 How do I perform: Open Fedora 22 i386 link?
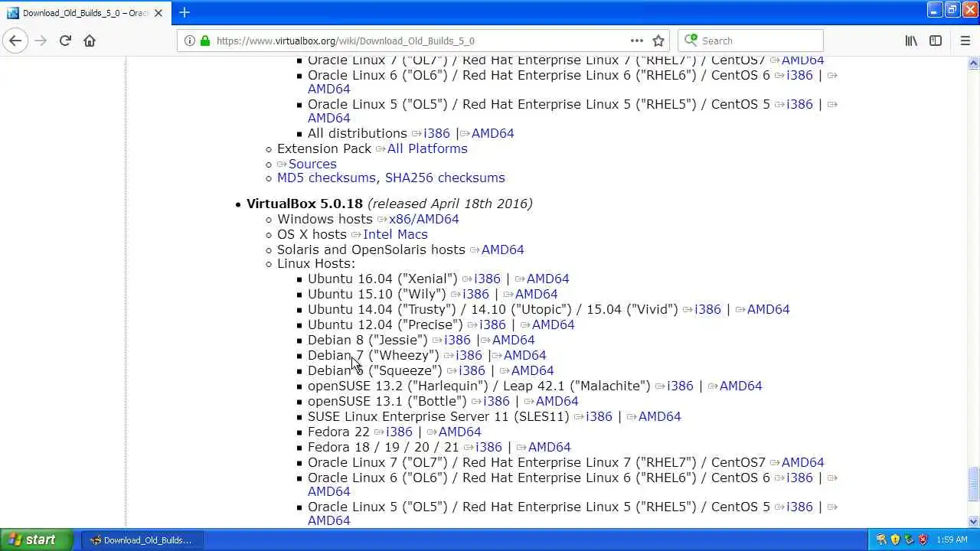point(399,432)
